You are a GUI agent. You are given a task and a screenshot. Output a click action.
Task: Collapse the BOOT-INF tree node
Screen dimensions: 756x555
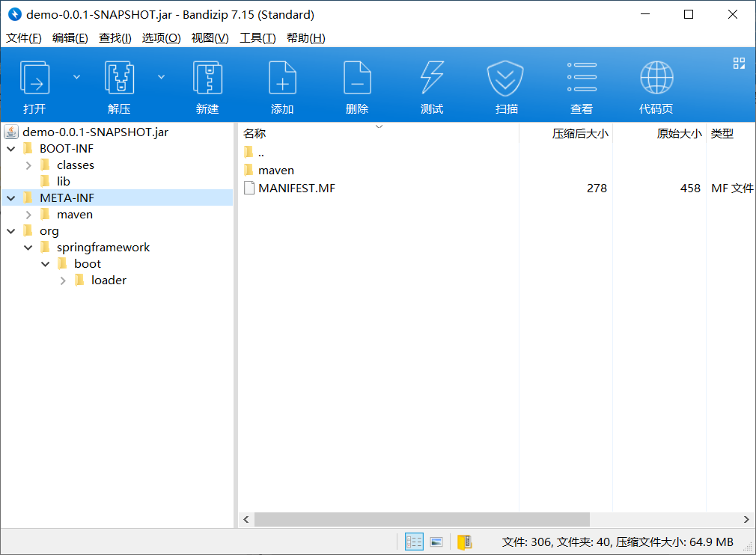tap(11, 149)
